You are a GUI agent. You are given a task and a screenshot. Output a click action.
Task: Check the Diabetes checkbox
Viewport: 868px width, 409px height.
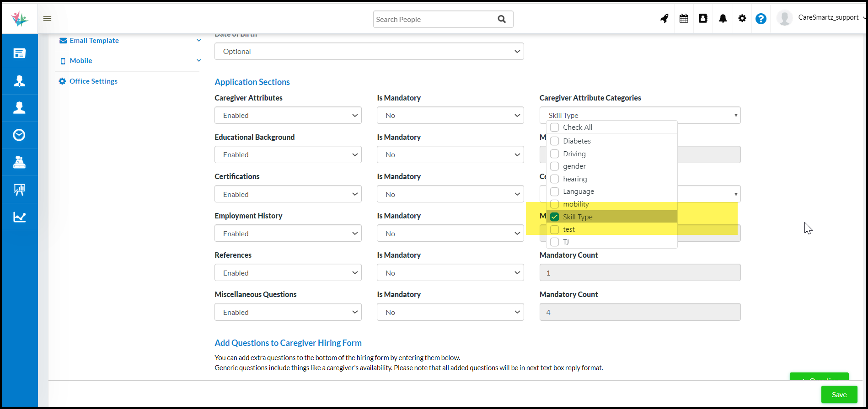coord(554,141)
